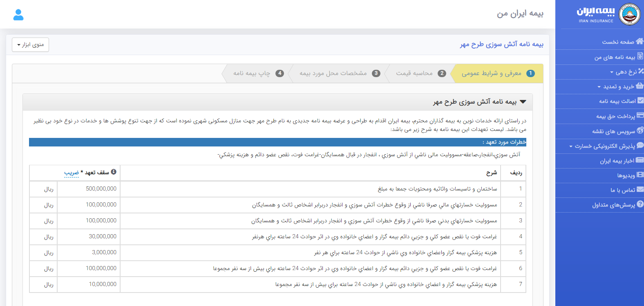This screenshot has height=306, width=644.
Task: Expand the نرخ دهی submenu arrow
Action: [612, 72]
